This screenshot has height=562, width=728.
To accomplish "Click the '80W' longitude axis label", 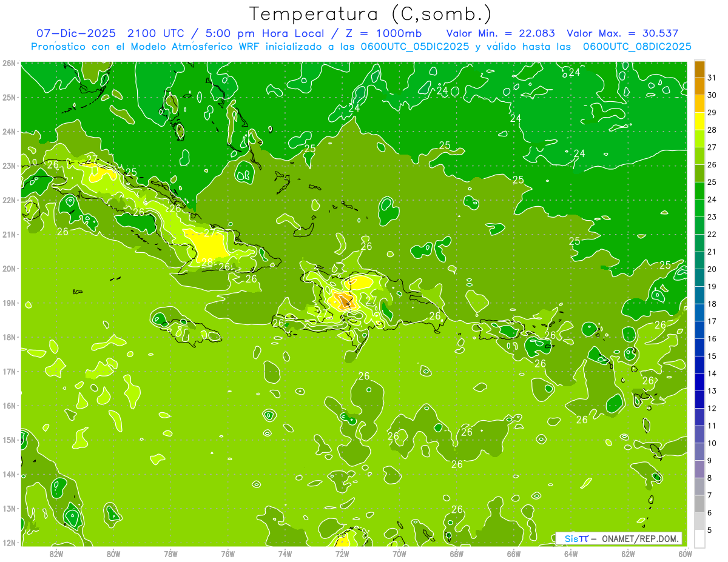I will coord(113,554).
